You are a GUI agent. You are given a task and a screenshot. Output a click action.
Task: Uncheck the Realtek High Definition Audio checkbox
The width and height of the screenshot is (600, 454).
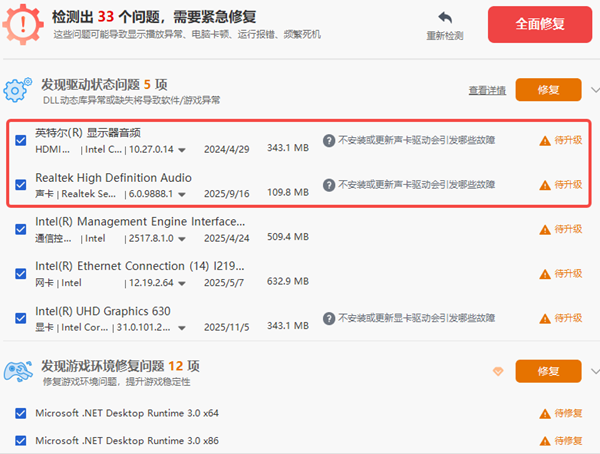pyautogui.click(x=21, y=185)
